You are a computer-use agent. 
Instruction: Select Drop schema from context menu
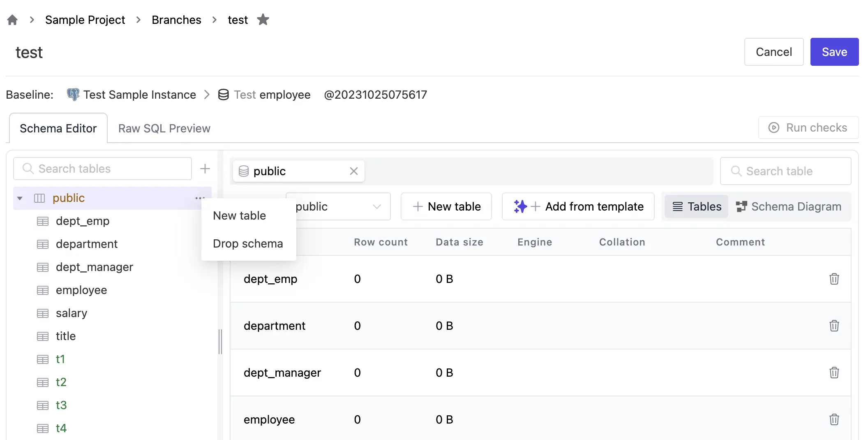tap(248, 243)
